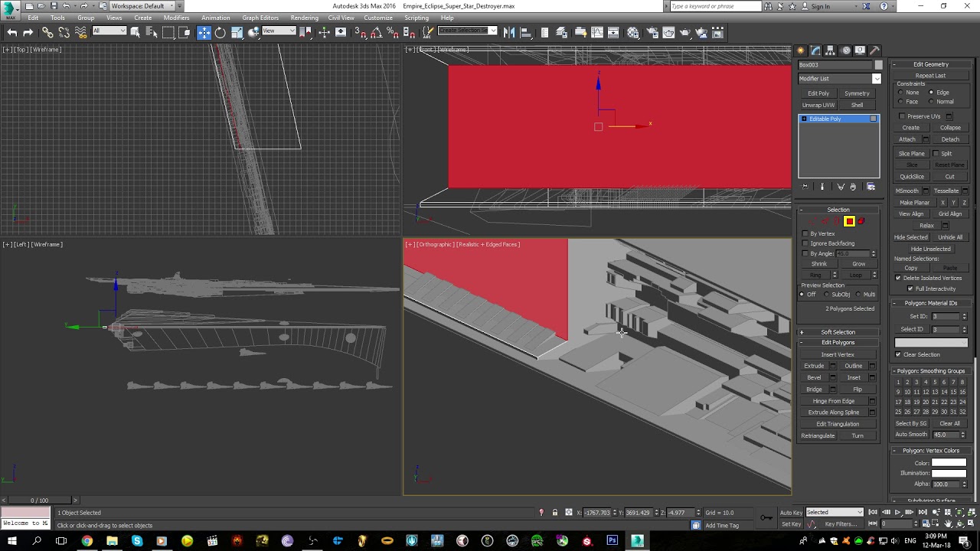
Task: Activate the Select Object tool
Action: point(135,32)
